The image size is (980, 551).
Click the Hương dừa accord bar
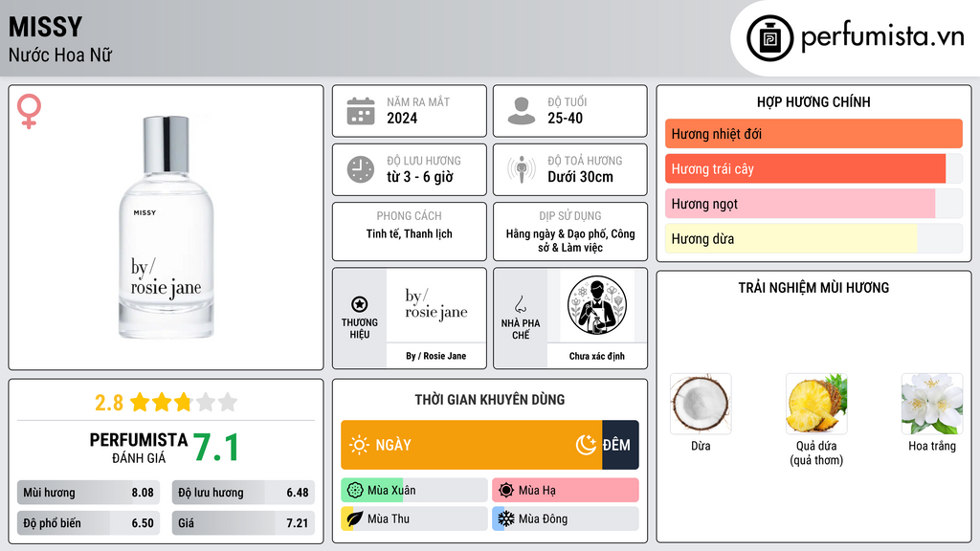tap(813, 238)
